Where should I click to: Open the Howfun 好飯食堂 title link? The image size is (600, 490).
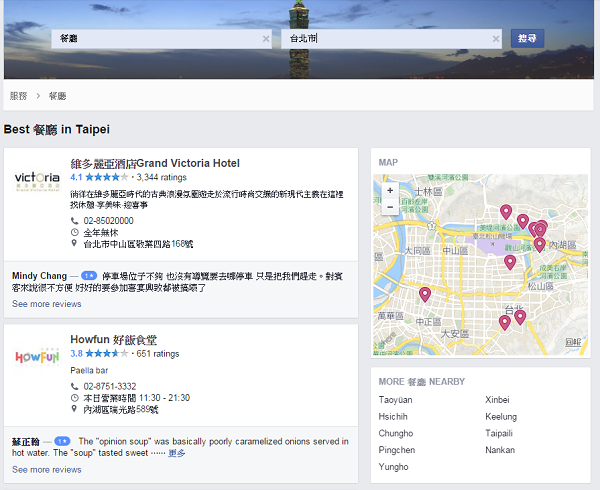114,340
